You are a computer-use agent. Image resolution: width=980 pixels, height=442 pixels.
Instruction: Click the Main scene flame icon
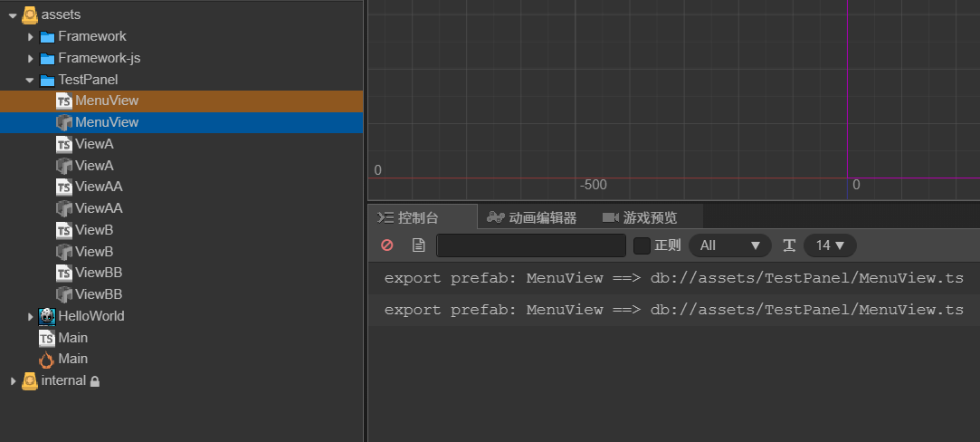(x=47, y=360)
